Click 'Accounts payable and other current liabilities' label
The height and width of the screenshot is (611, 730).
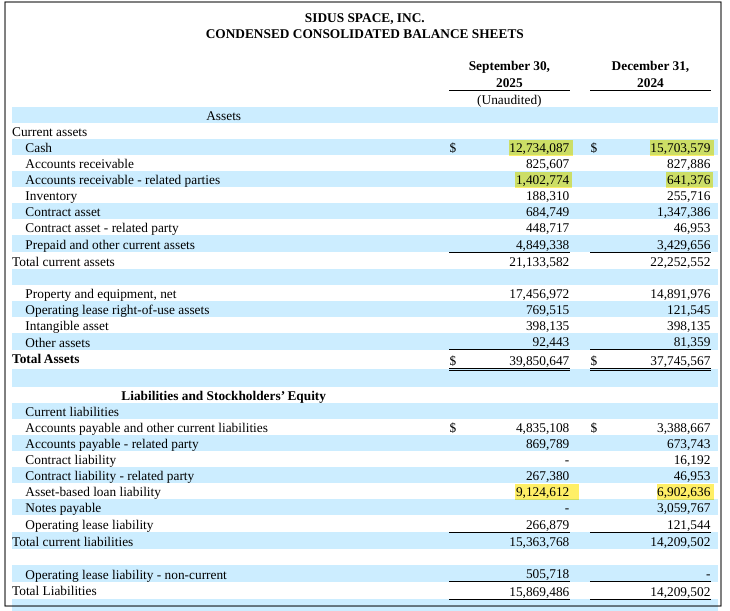pos(146,428)
